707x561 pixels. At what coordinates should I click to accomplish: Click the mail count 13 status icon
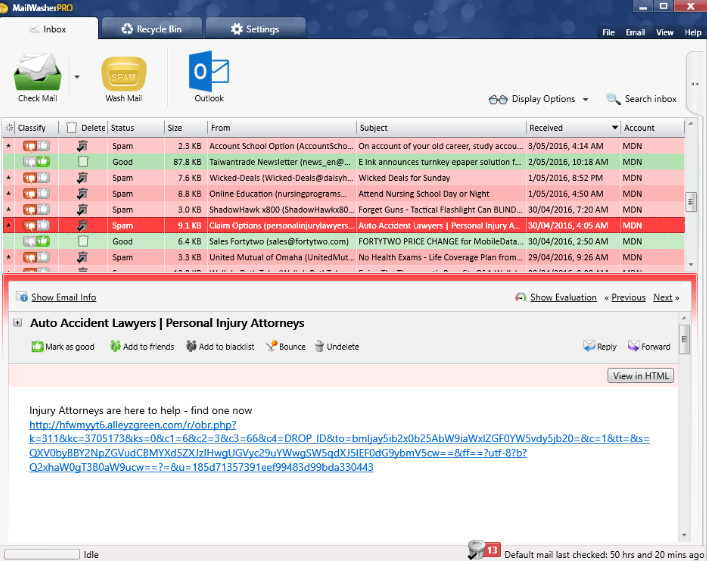tap(485, 550)
